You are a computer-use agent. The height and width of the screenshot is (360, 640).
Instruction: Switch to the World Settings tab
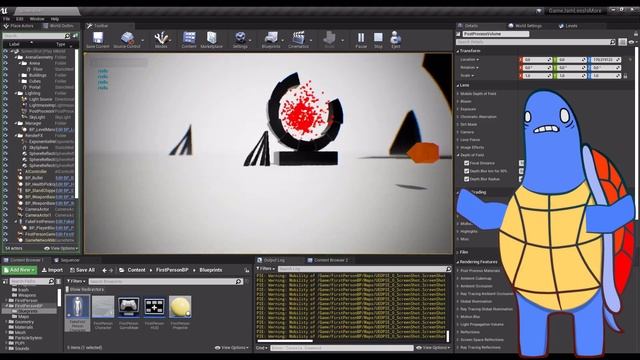(x=524, y=26)
